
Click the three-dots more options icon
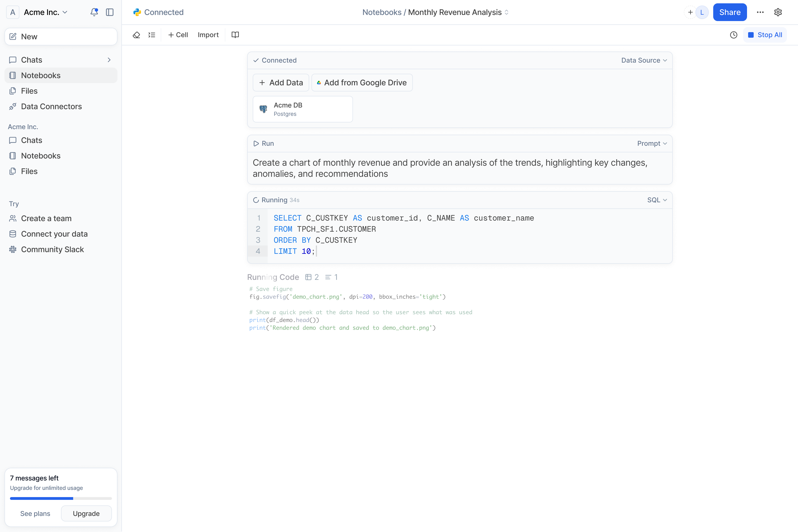click(760, 12)
